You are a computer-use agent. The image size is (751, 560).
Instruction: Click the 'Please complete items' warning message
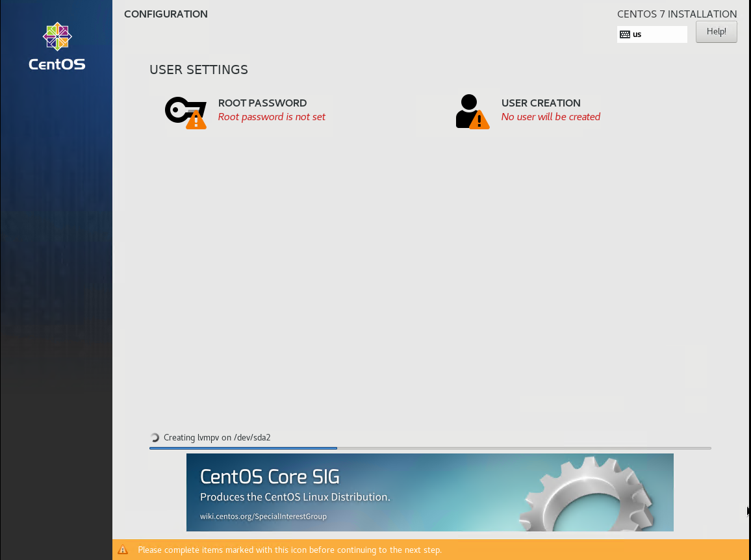point(290,550)
